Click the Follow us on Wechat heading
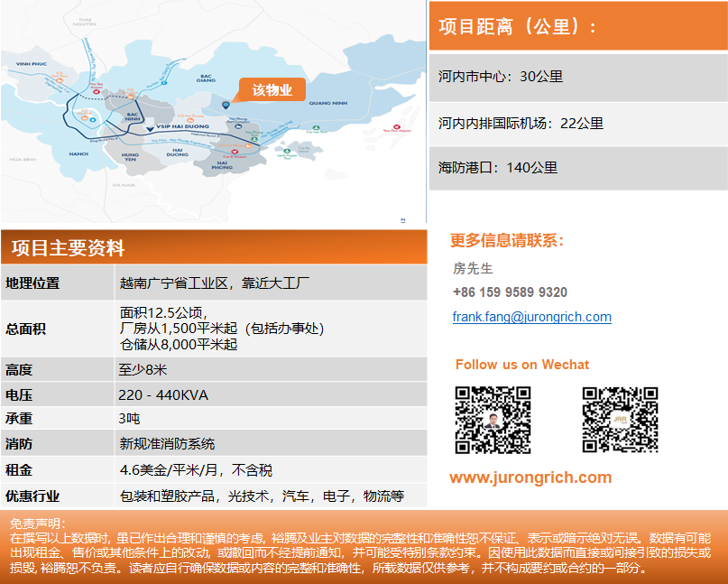Viewport: 728px width, 584px height. pyautogui.click(x=521, y=365)
